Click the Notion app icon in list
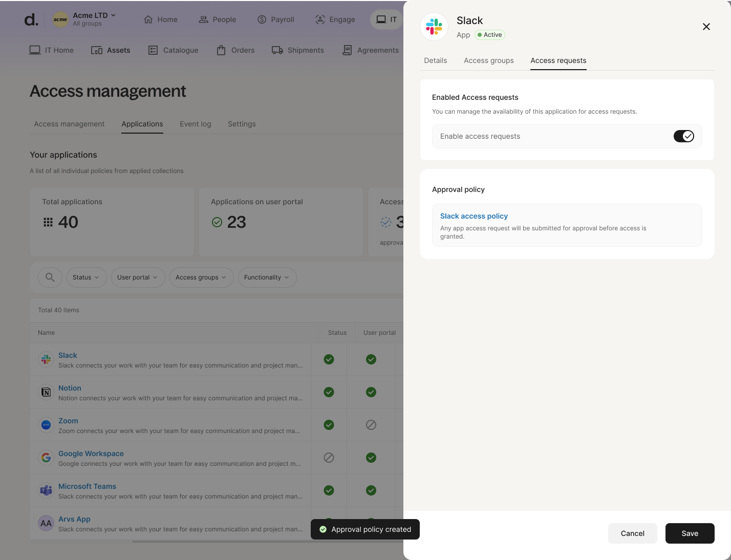Viewport: 731px width, 560px height. click(46, 392)
